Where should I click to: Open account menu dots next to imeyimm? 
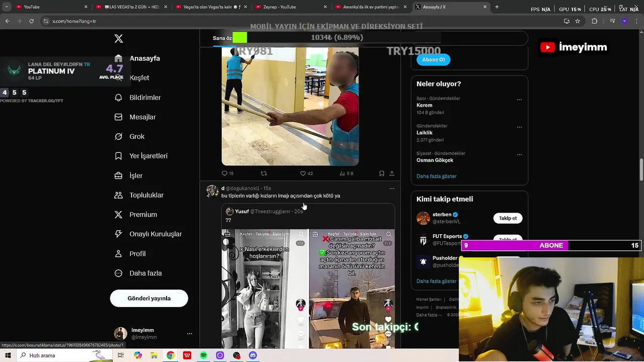coord(190,333)
